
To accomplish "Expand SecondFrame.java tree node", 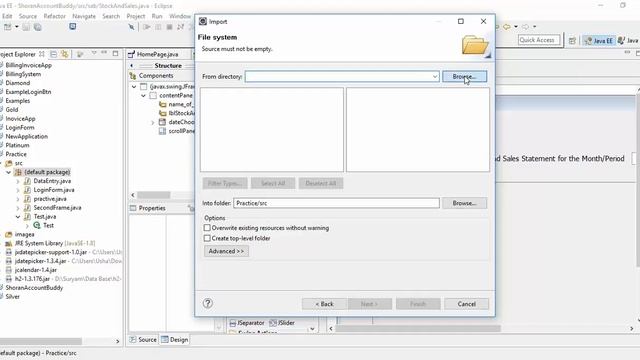I will tap(18, 208).
